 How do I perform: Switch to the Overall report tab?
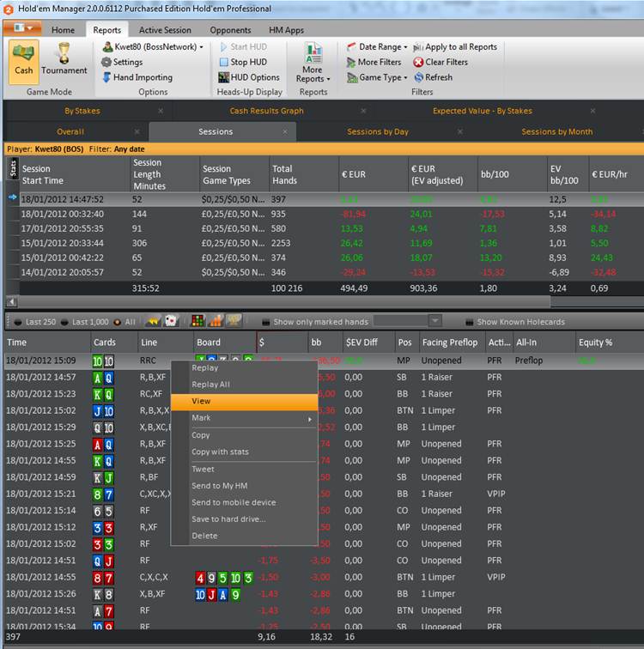pyautogui.click(x=70, y=131)
